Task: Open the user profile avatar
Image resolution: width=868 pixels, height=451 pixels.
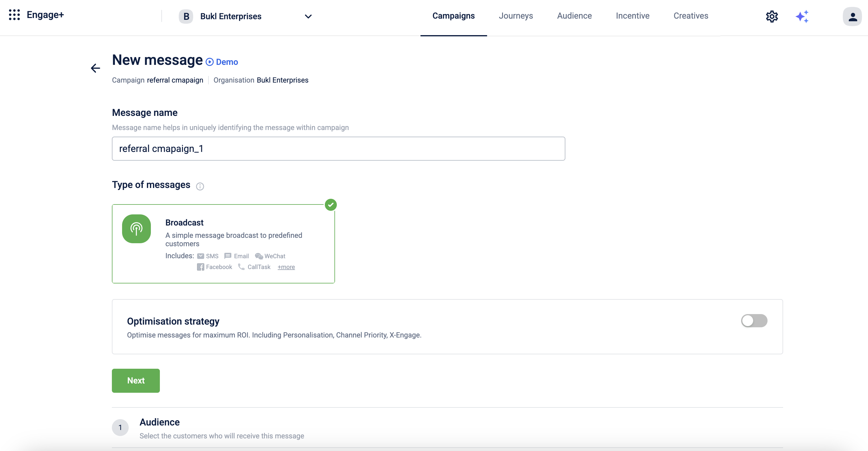Action: (852, 16)
